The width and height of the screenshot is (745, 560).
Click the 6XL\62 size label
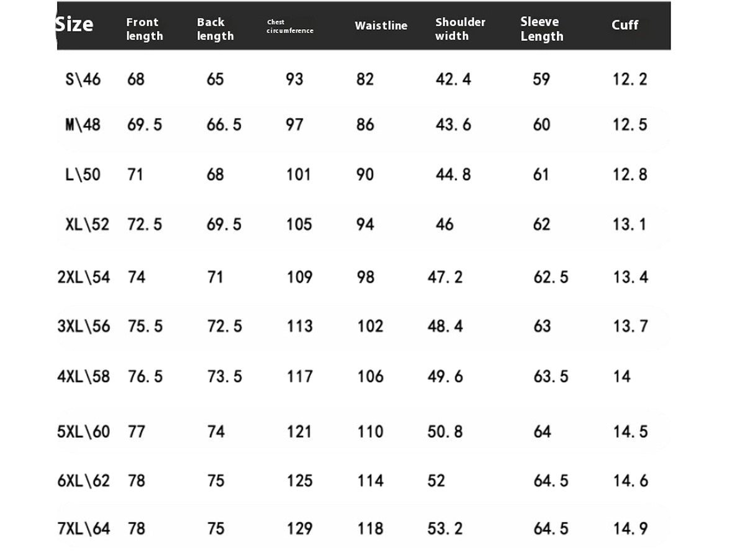(84, 481)
